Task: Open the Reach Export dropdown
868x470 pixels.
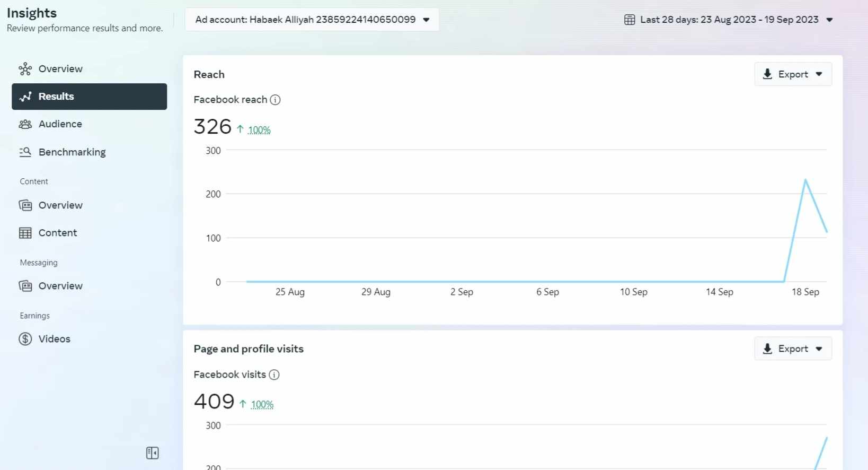Action: coord(793,74)
